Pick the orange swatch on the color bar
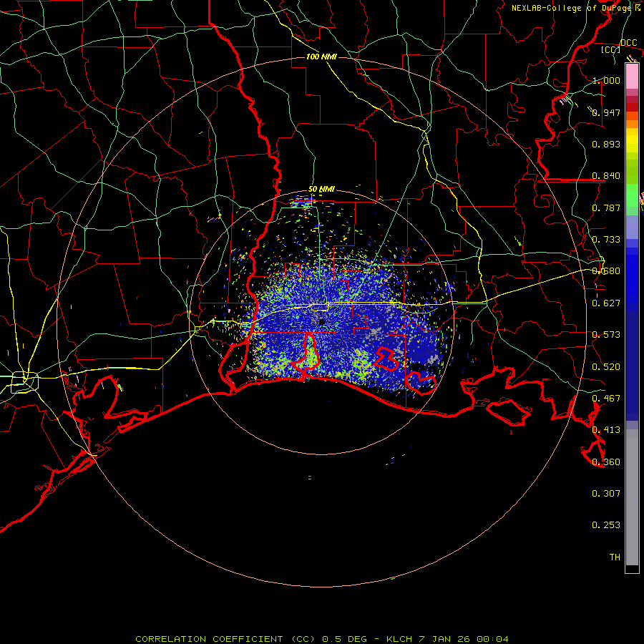The image size is (644, 644). [x=632, y=124]
